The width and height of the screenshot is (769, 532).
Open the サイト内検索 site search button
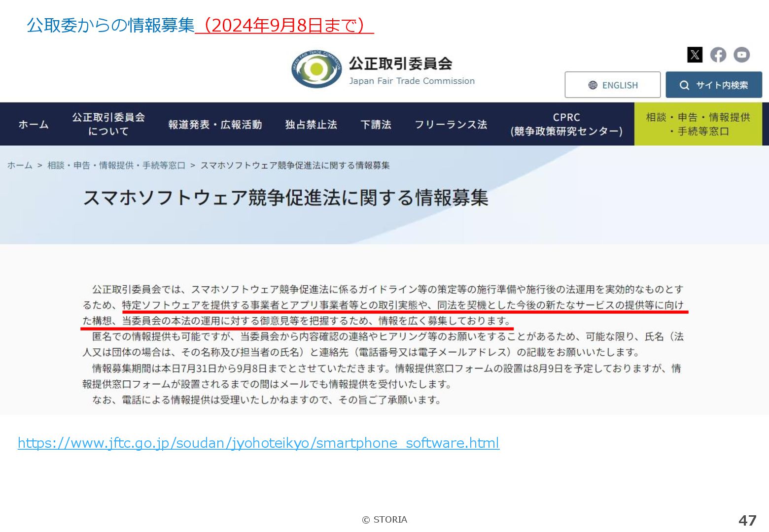pos(713,85)
